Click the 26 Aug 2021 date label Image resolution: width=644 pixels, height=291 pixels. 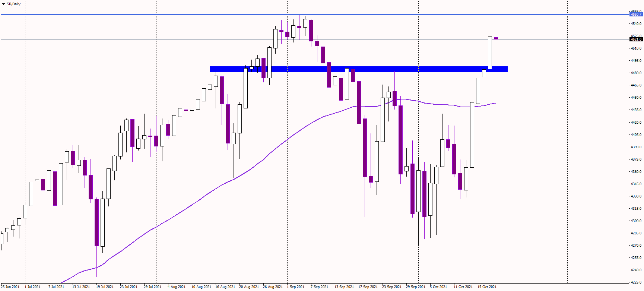pos(273,287)
